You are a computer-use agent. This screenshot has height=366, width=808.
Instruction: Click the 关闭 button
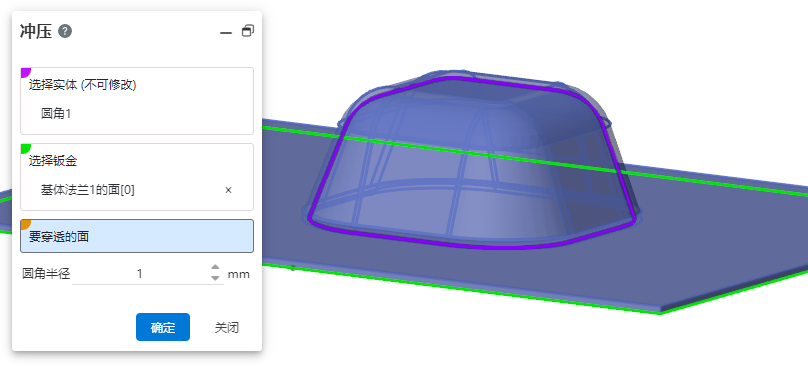pos(227,327)
